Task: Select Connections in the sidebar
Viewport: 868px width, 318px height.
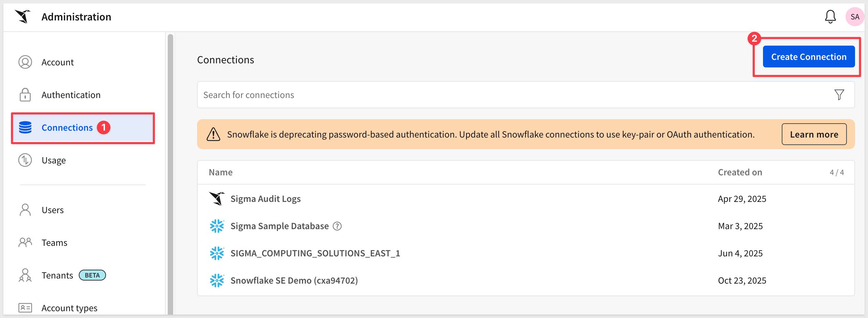Action: [67, 128]
